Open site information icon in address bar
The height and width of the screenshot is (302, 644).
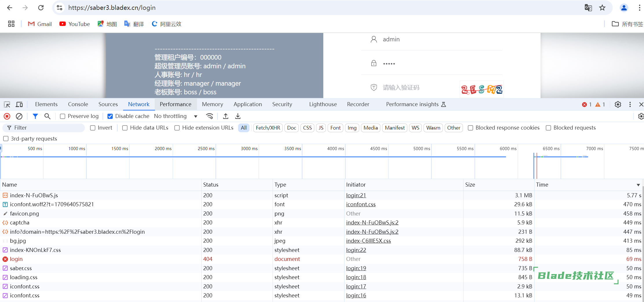[59, 8]
